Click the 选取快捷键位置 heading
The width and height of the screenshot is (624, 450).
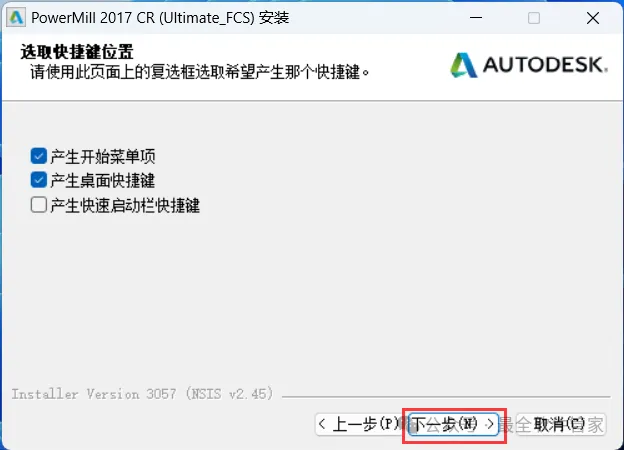point(77,52)
